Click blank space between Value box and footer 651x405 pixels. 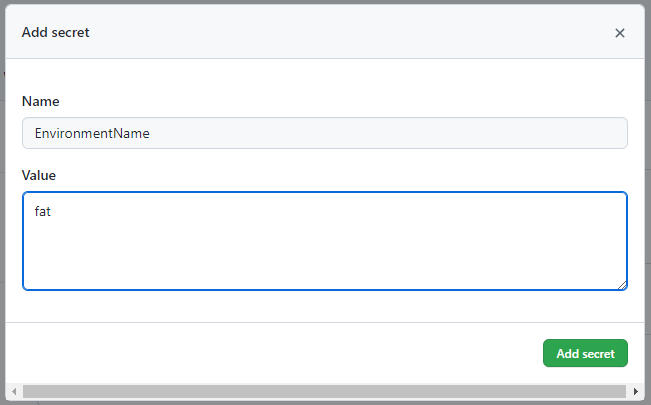tap(324, 307)
